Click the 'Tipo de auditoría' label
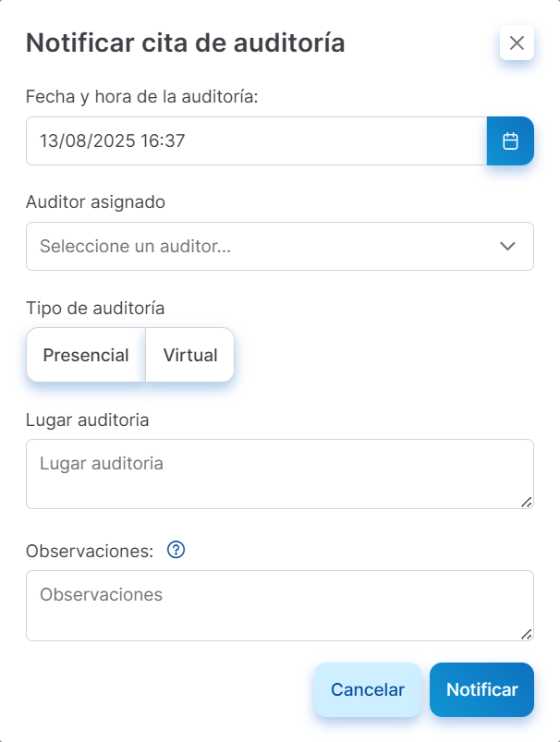The height and width of the screenshot is (742, 560). point(95,308)
